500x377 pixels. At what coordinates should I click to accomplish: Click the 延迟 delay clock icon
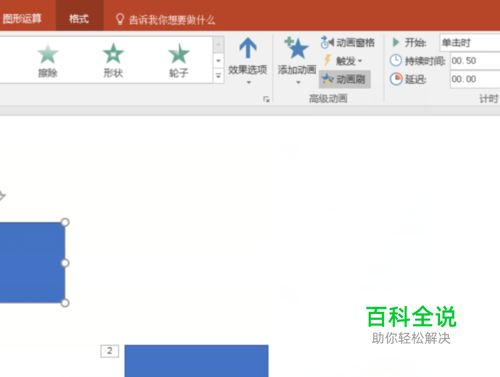396,79
